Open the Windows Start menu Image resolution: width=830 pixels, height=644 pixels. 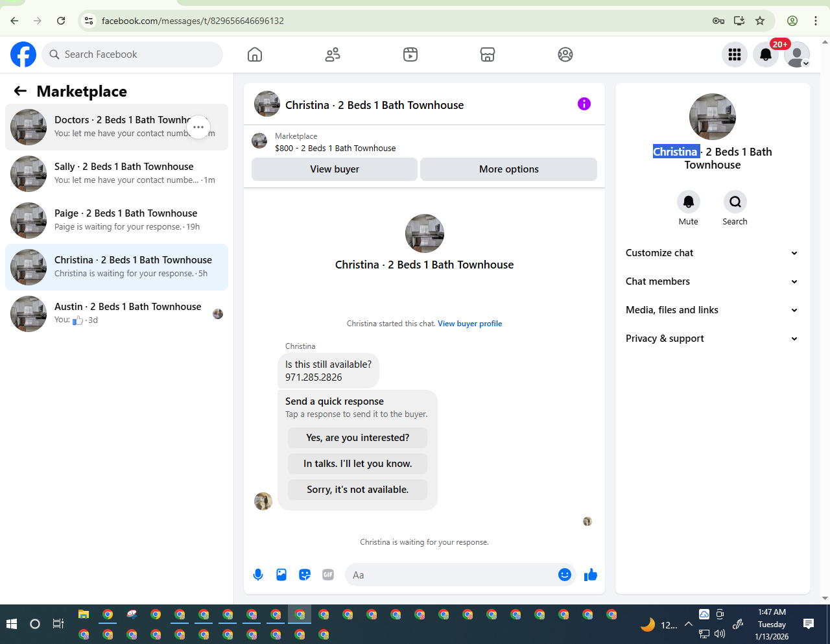click(x=12, y=624)
